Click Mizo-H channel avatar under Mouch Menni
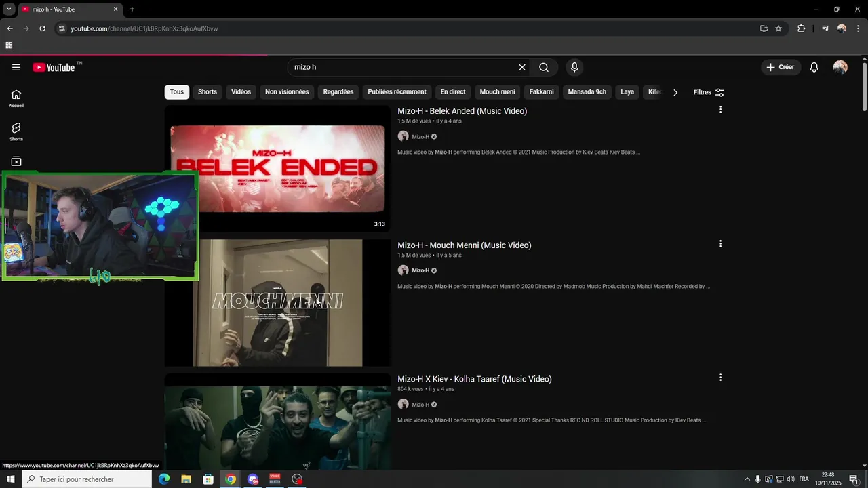Image resolution: width=868 pixels, height=488 pixels. pos(403,270)
